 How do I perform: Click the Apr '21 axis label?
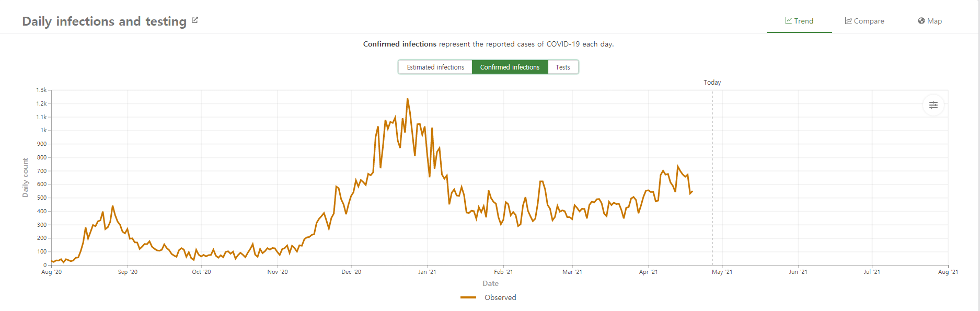(649, 272)
